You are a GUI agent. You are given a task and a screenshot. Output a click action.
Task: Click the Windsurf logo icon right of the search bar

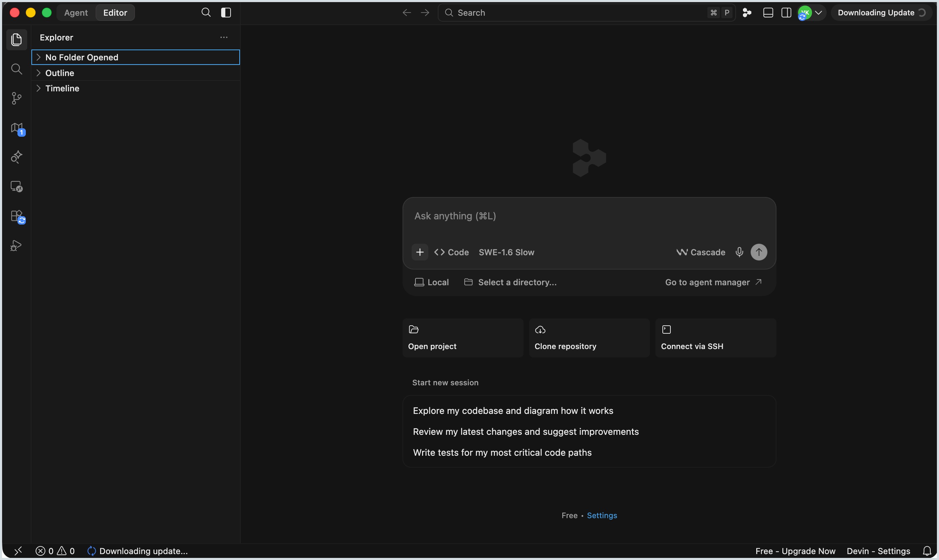747,13
